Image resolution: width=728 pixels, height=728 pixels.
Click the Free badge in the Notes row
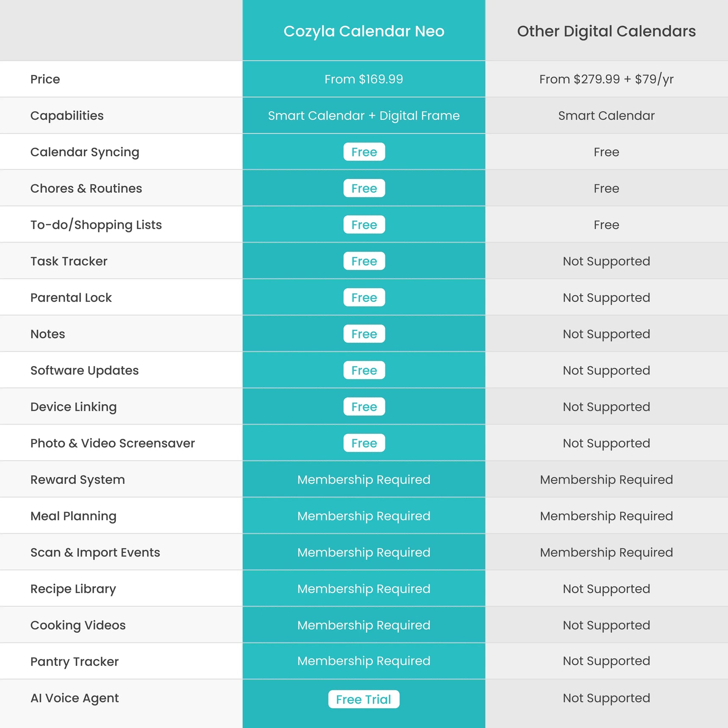(x=364, y=334)
